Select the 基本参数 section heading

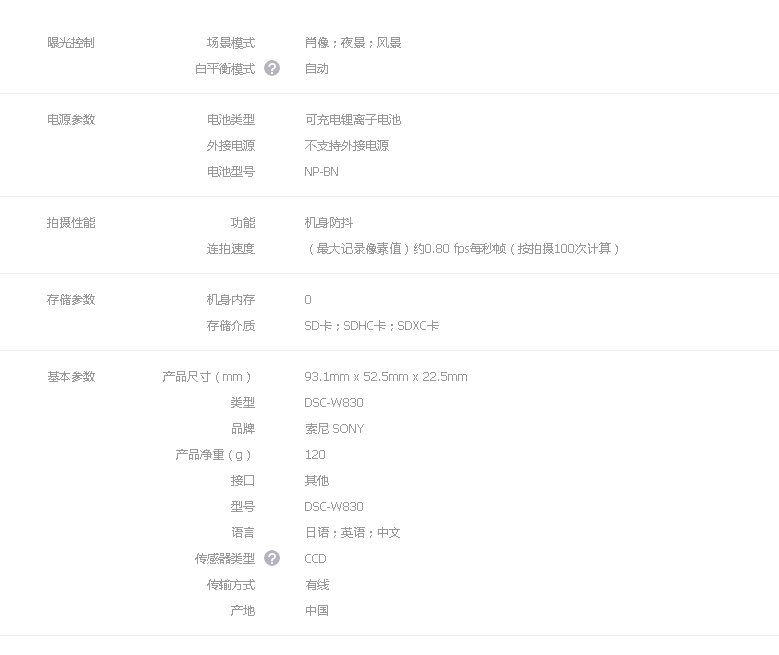coord(71,377)
